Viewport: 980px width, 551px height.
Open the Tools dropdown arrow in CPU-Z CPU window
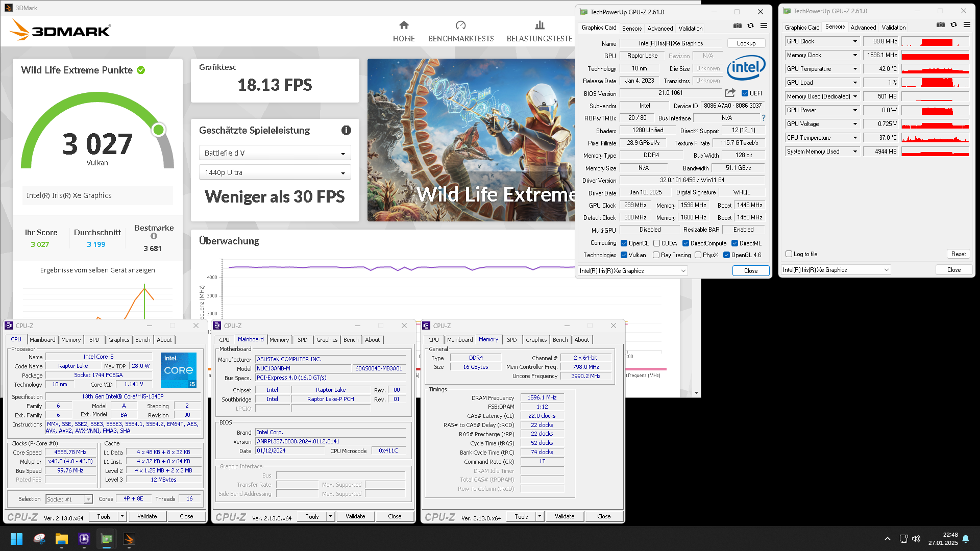122,516
